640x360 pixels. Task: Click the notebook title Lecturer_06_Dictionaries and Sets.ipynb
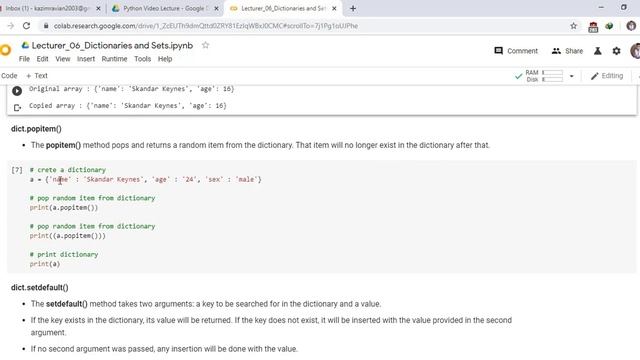(x=112, y=45)
